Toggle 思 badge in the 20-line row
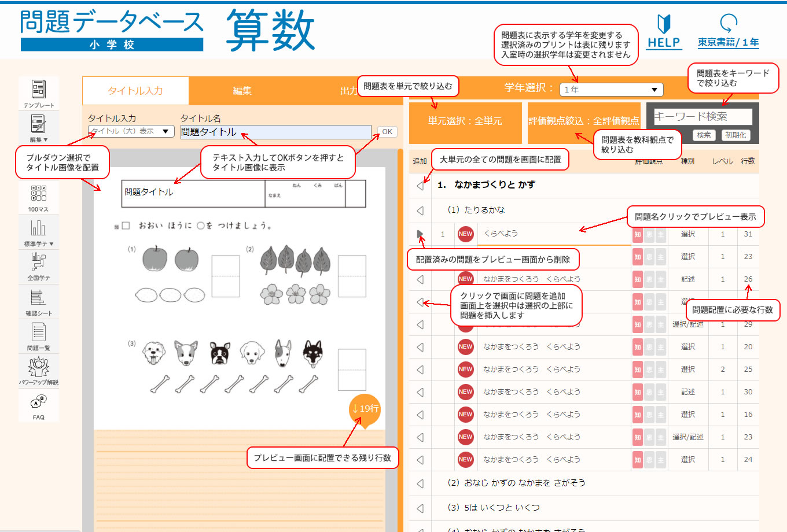Viewport: 787px width, 532px height. [x=649, y=347]
